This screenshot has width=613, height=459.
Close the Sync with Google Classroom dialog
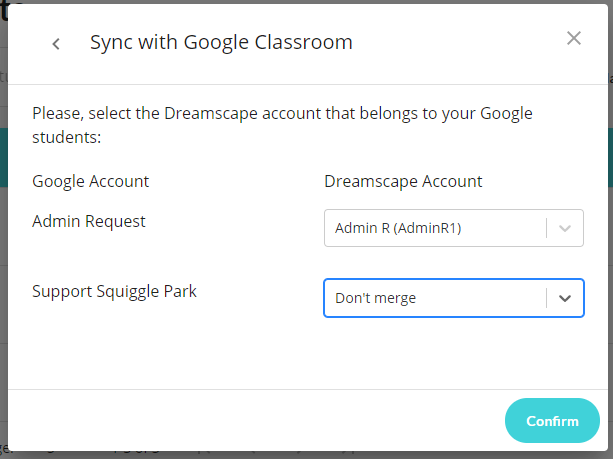(574, 38)
